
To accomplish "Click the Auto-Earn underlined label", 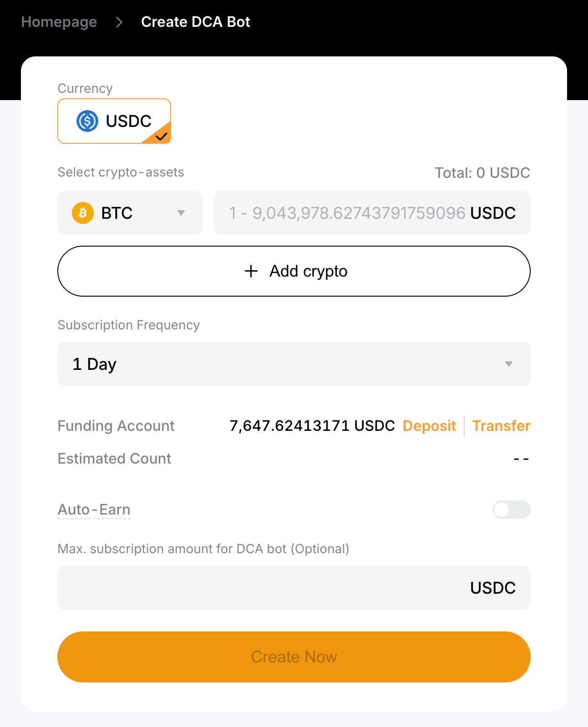I will (94, 510).
